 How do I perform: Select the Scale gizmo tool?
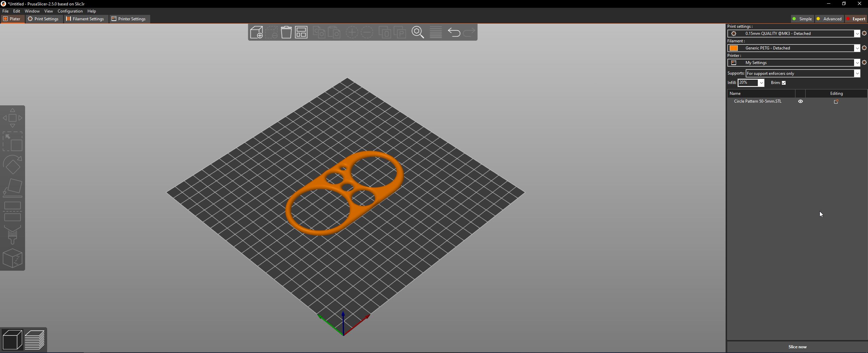13,141
